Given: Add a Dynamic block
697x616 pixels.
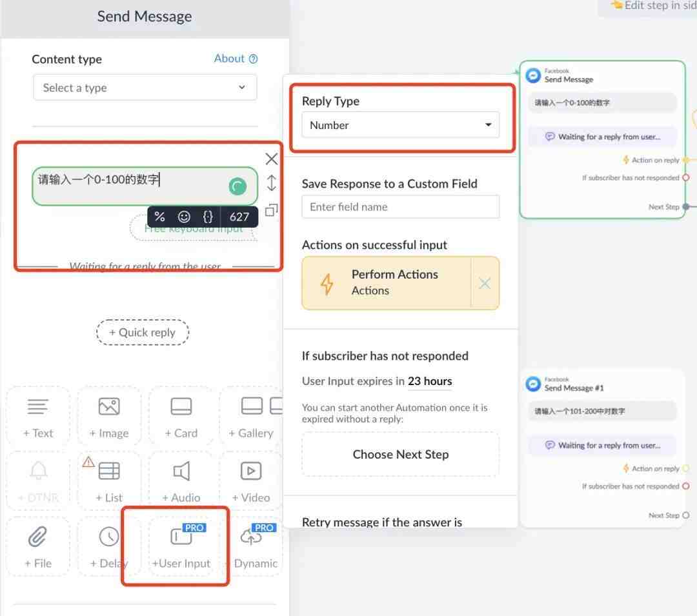Looking at the screenshot, I should pyautogui.click(x=255, y=546).
